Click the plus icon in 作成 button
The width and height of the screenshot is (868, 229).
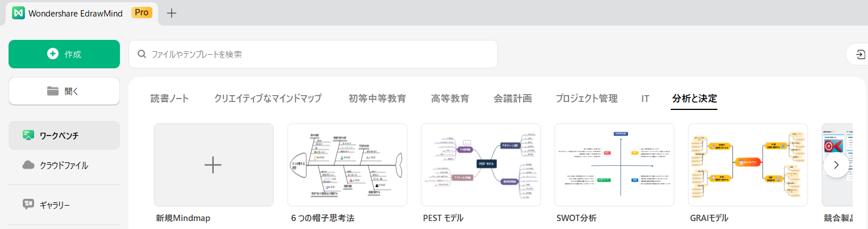point(53,54)
